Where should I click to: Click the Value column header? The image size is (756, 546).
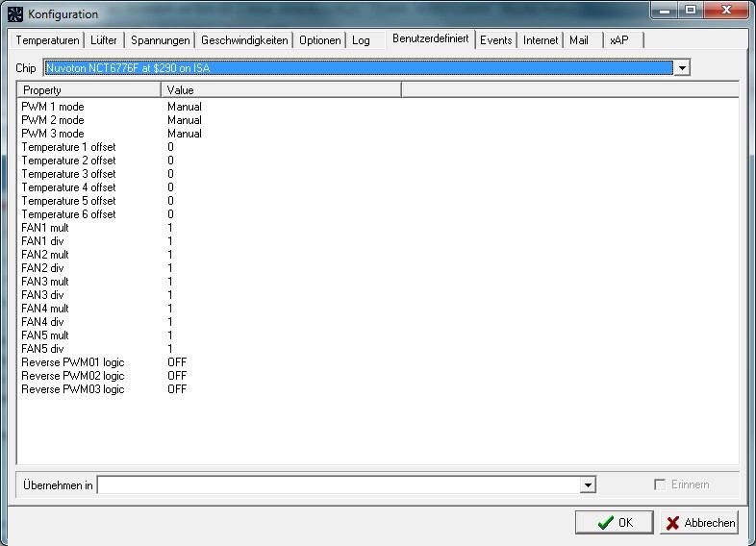pyautogui.click(x=281, y=90)
